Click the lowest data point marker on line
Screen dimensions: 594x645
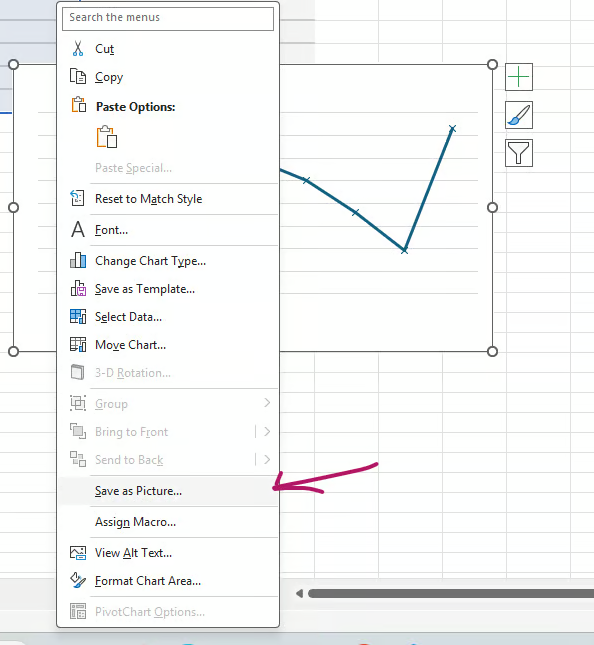tap(404, 250)
